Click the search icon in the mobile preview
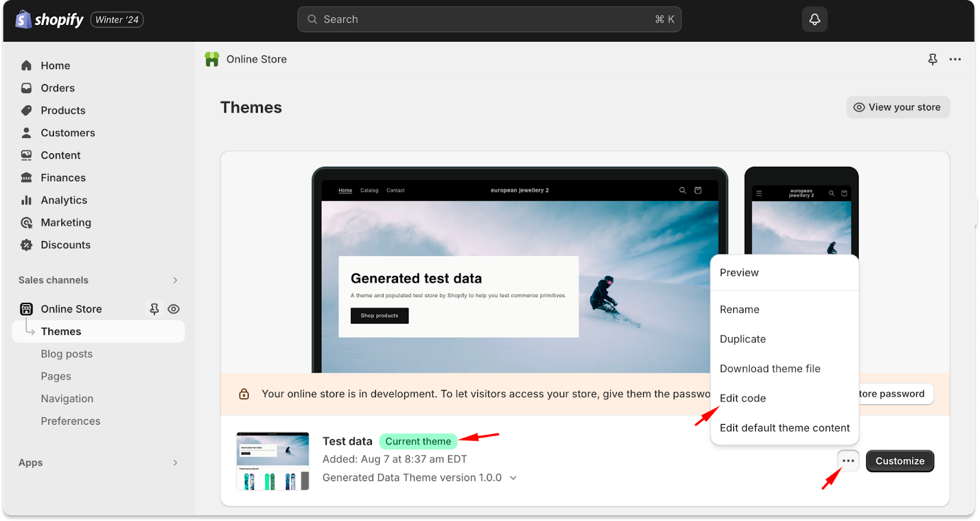 831,193
